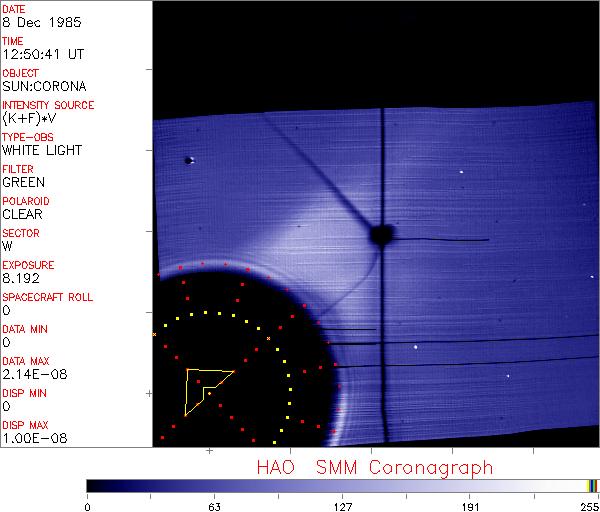Image resolution: width=600 pixels, height=512 pixels.
Task: Click the HAO SMM Coronagraph title
Action: pyautogui.click(x=375, y=468)
